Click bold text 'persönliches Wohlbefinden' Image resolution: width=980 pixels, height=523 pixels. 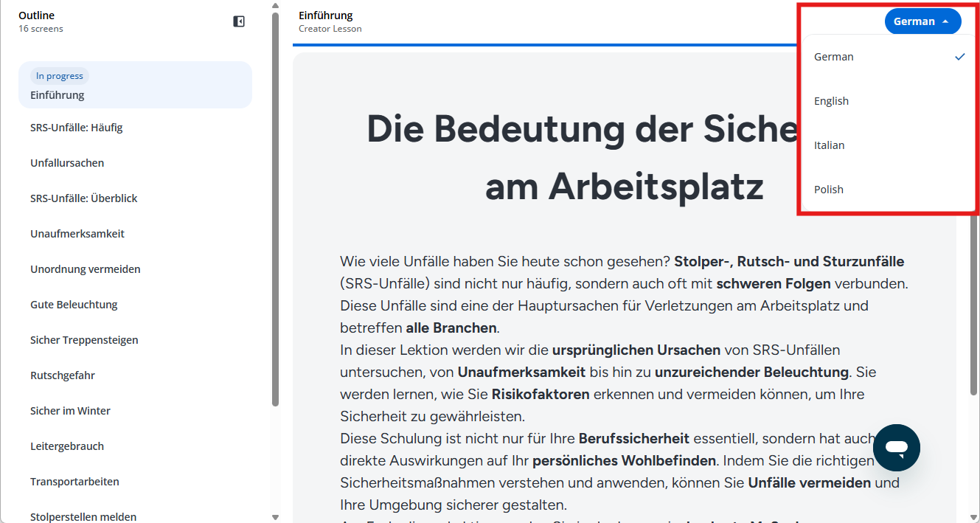coord(624,460)
